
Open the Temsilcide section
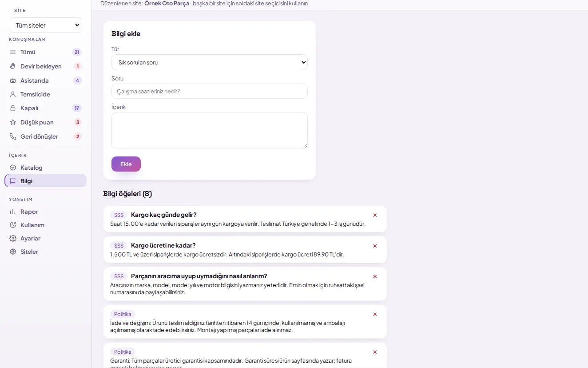click(45, 94)
